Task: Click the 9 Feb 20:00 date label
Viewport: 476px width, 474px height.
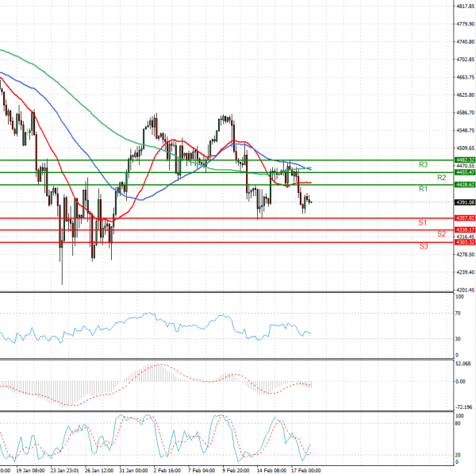Action: pos(236,471)
